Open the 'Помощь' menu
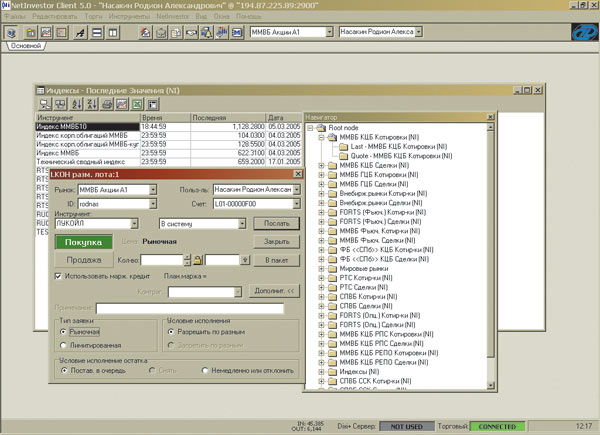 click(x=248, y=16)
